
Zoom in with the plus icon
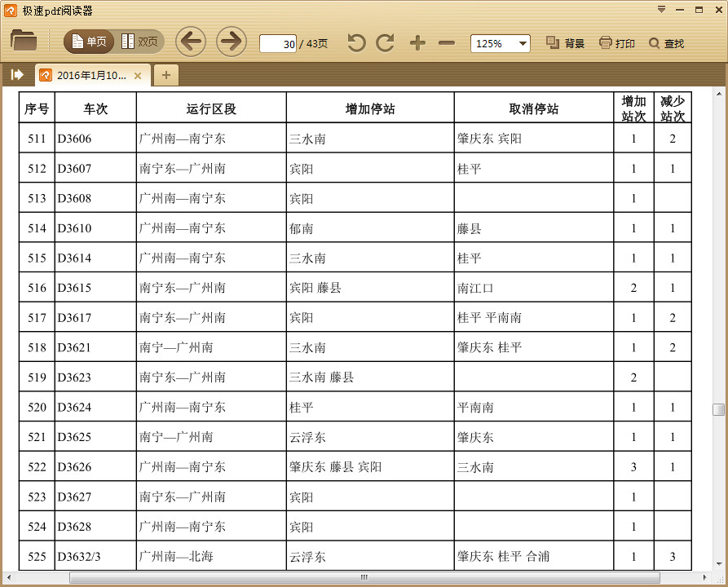(x=418, y=43)
